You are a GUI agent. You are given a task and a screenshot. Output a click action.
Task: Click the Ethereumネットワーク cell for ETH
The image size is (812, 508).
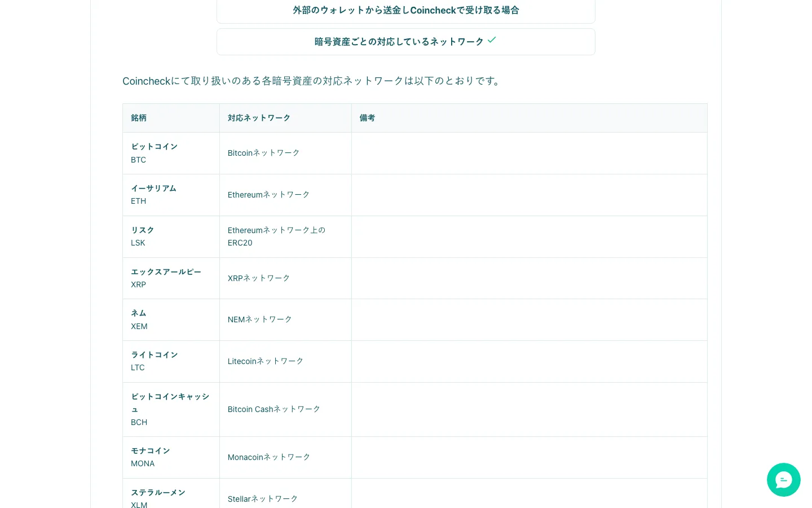pos(285,195)
